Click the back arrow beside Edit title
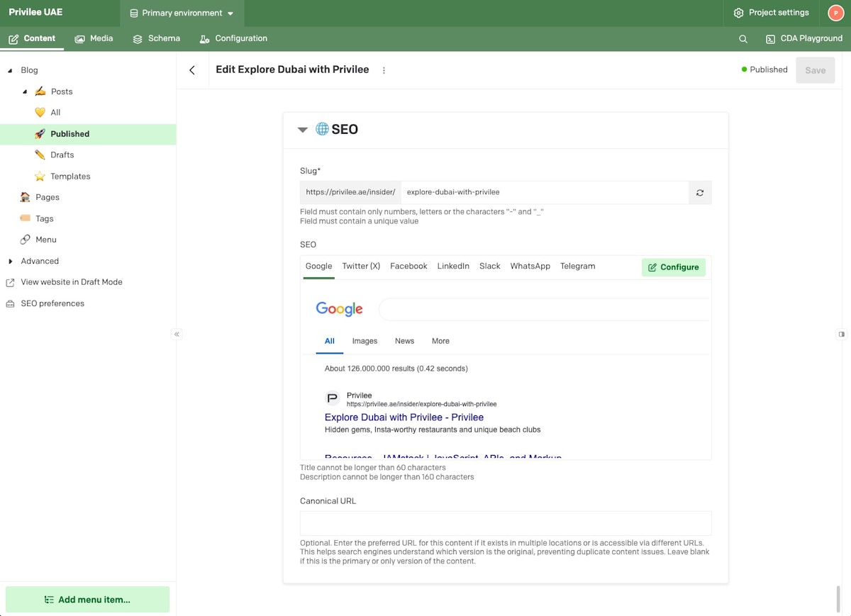 click(192, 70)
